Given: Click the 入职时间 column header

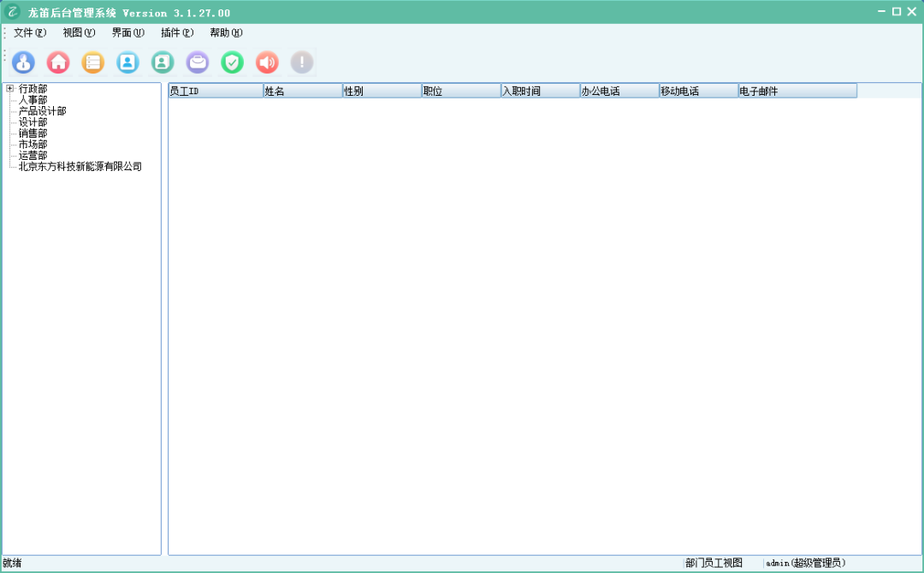Looking at the screenshot, I should (x=540, y=91).
